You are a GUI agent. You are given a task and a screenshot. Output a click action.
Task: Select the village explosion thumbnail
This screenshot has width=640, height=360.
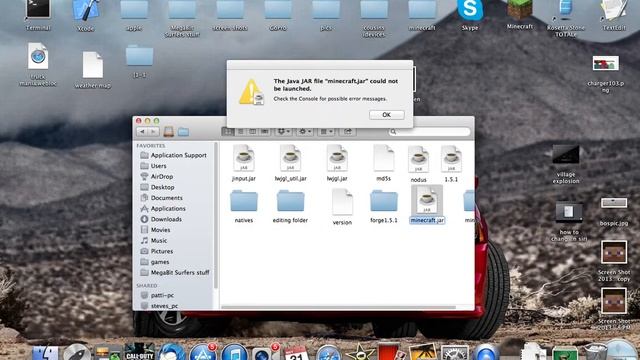coord(566,155)
